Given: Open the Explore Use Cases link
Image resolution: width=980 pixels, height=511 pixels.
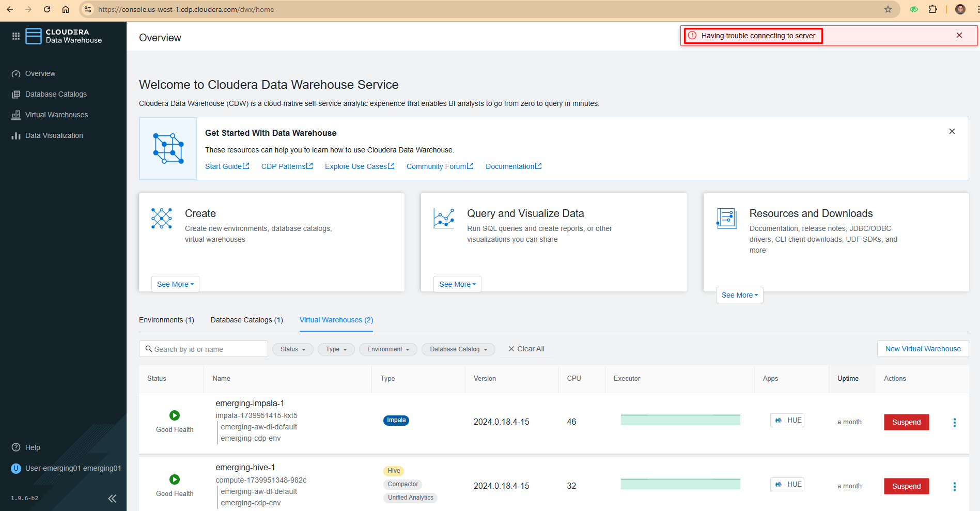Looking at the screenshot, I should pos(360,166).
